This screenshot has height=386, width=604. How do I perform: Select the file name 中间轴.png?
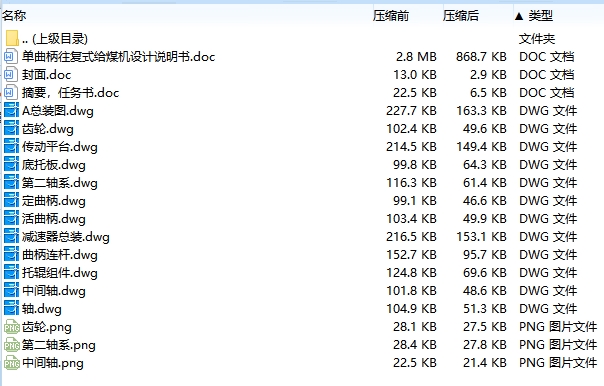click(53, 363)
